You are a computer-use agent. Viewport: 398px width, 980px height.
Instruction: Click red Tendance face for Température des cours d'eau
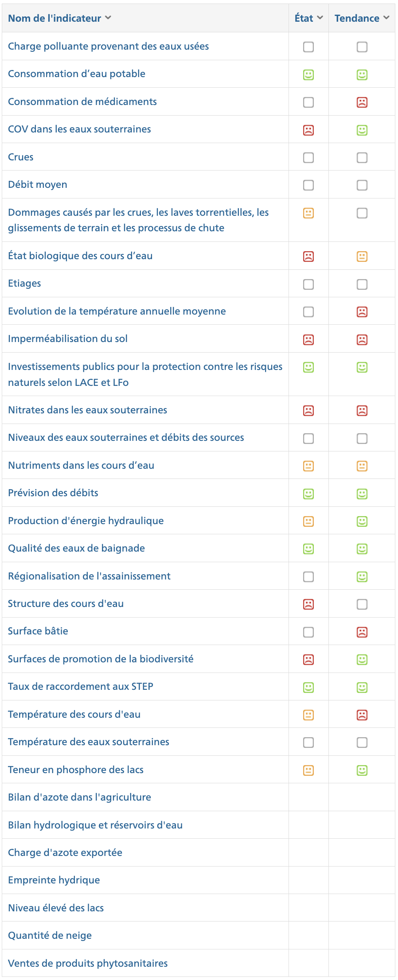point(362,715)
